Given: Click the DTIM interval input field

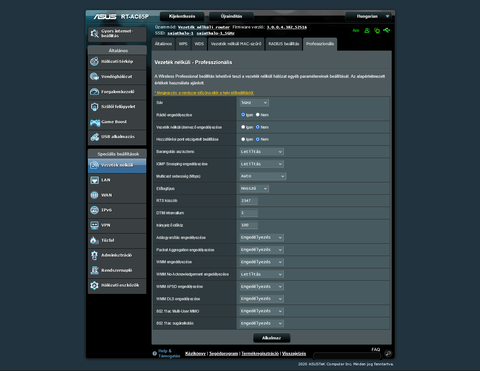Looking at the screenshot, I should (x=249, y=213).
